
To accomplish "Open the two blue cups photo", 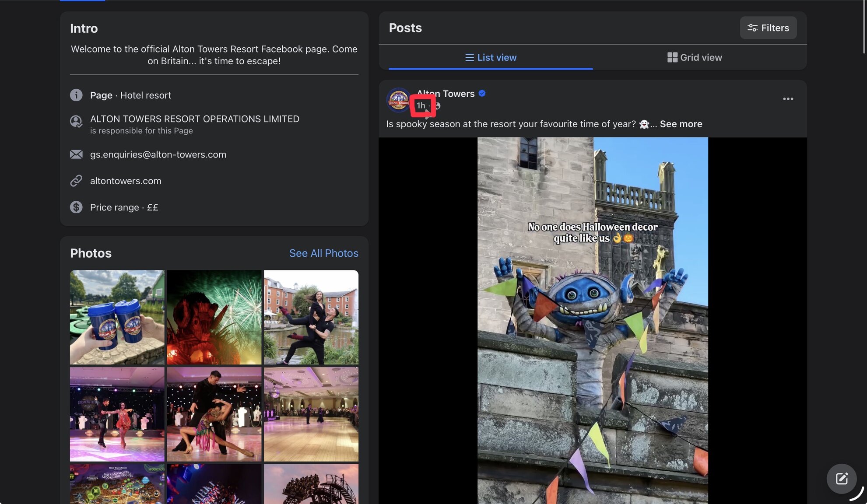I will click(x=117, y=317).
